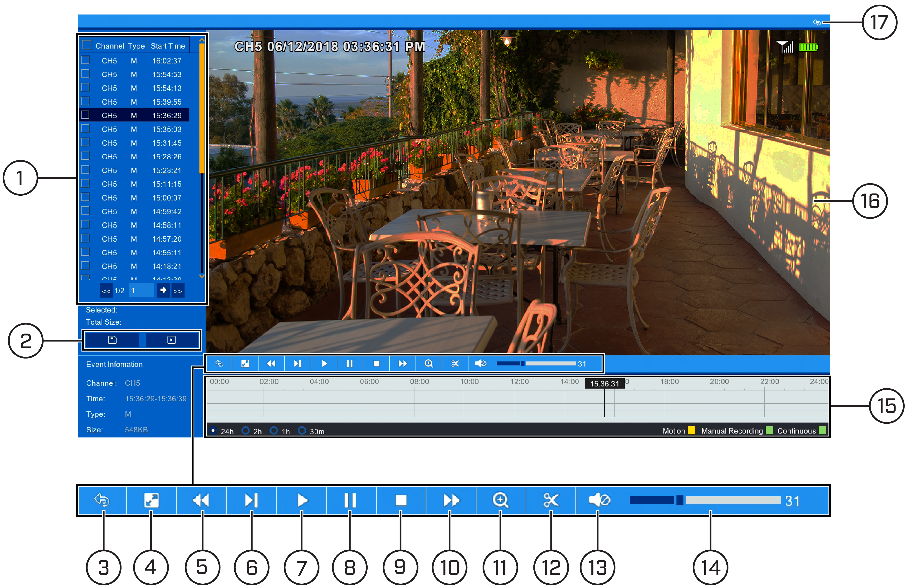Click stop icon in small toolbar under video
This screenshot has width=909, height=588.
point(376,364)
